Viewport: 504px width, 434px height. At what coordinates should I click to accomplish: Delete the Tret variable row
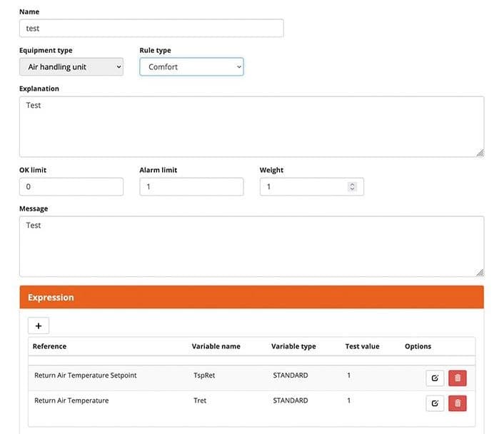point(458,403)
